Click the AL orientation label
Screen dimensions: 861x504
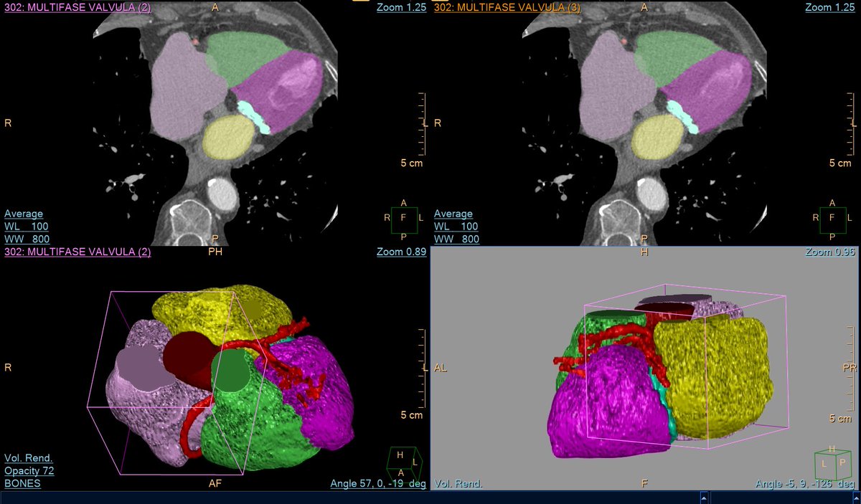tap(441, 368)
